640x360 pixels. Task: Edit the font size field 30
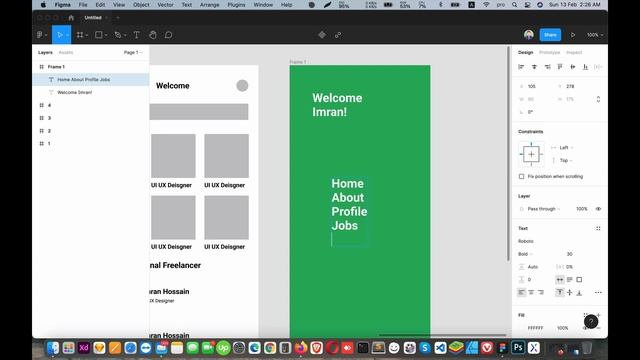pyautogui.click(x=569, y=254)
